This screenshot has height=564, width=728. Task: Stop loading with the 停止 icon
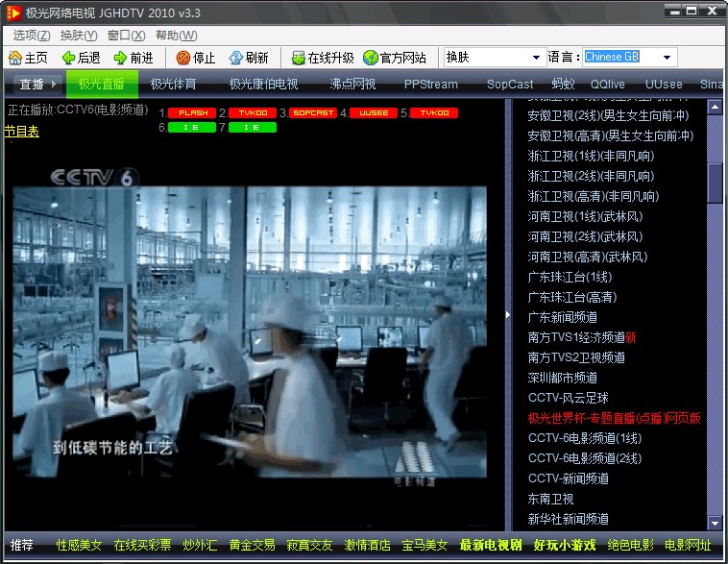pos(183,58)
